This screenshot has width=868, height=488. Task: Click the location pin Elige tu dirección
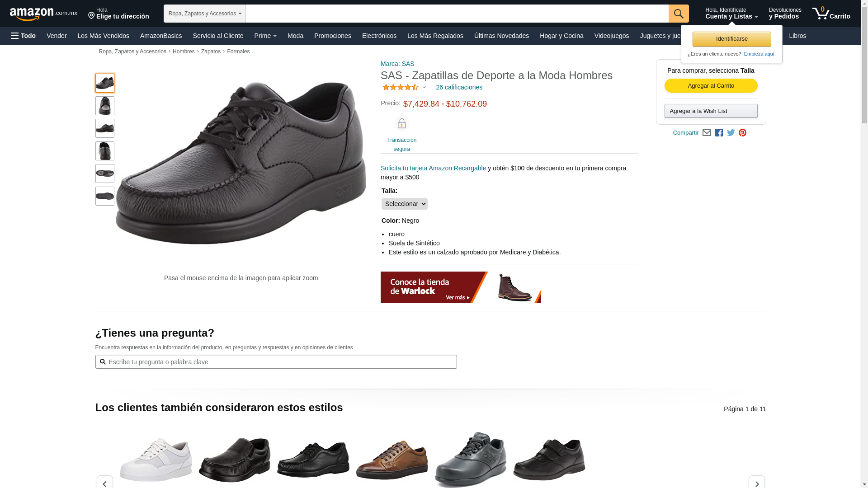(x=118, y=14)
